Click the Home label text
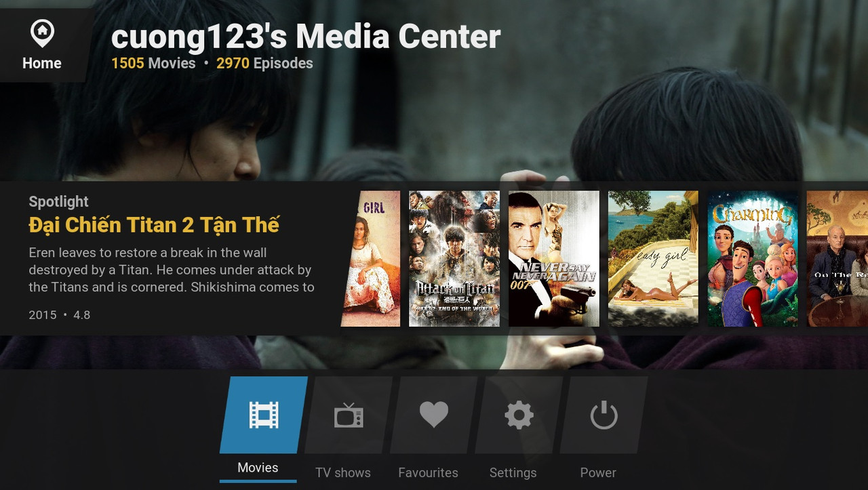868x490 pixels. [42, 63]
